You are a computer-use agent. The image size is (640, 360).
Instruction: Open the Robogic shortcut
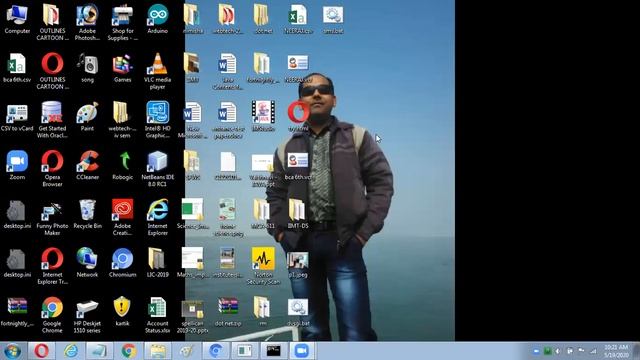pyautogui.click(x=122, y=165)
